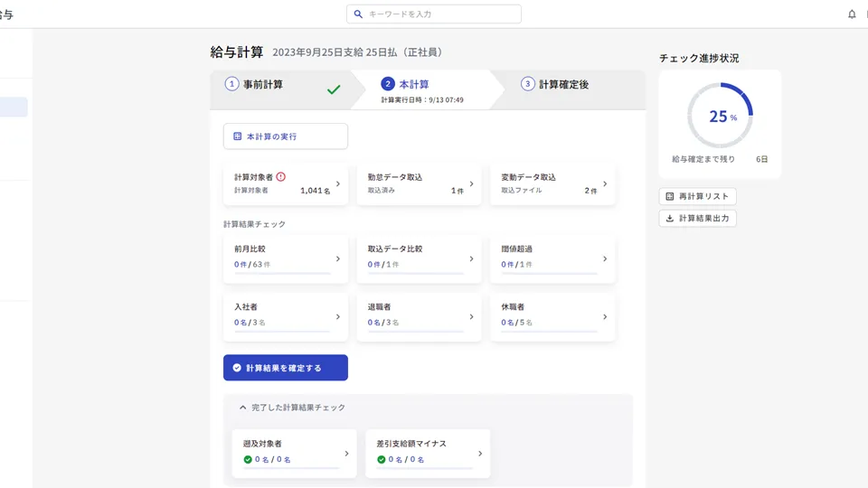The image size is (868, 488).
Task: Open 再計算リスト button
Action: [697, 196]
